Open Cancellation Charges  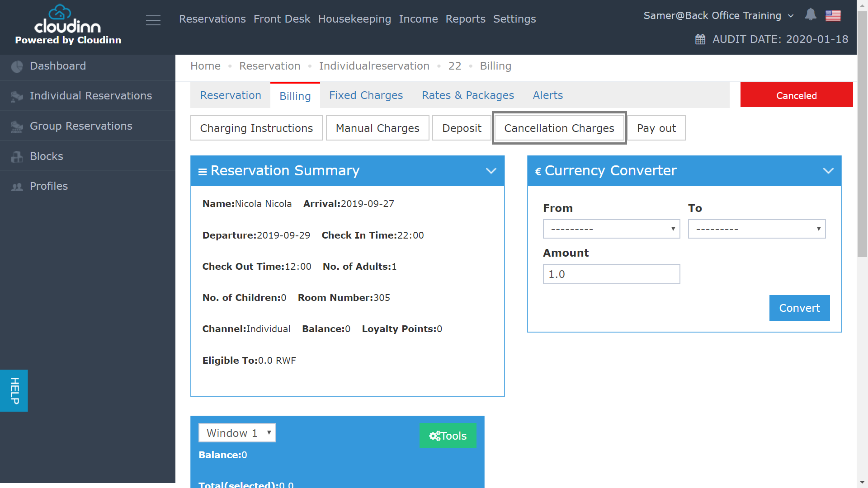[x=559, y=128]
